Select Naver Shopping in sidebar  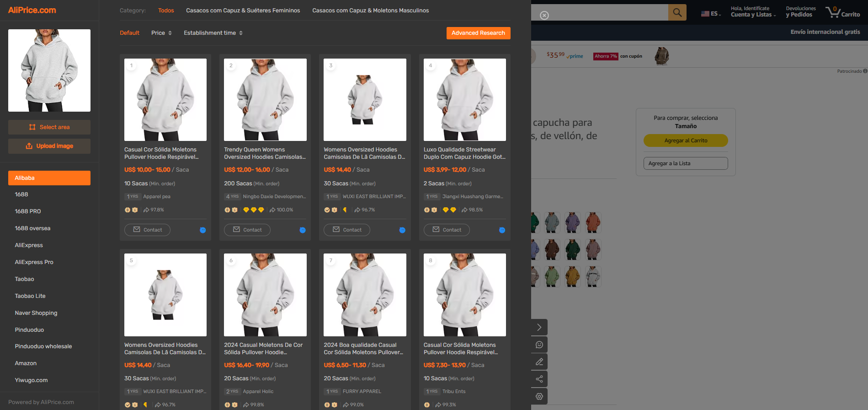[49, 313]
